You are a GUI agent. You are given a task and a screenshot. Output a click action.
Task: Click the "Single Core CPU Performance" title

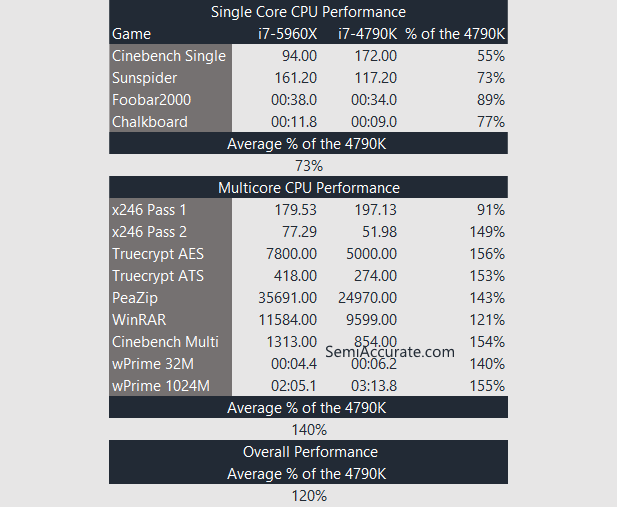click(308, 12)
